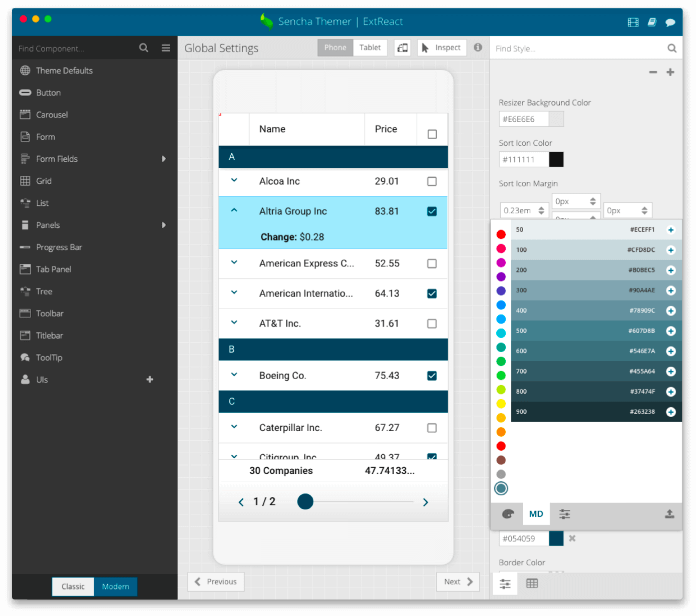This screenshot has height=616, width=696.
Task: Add the 500 shade #607D8B
Action: coord(671,331)
